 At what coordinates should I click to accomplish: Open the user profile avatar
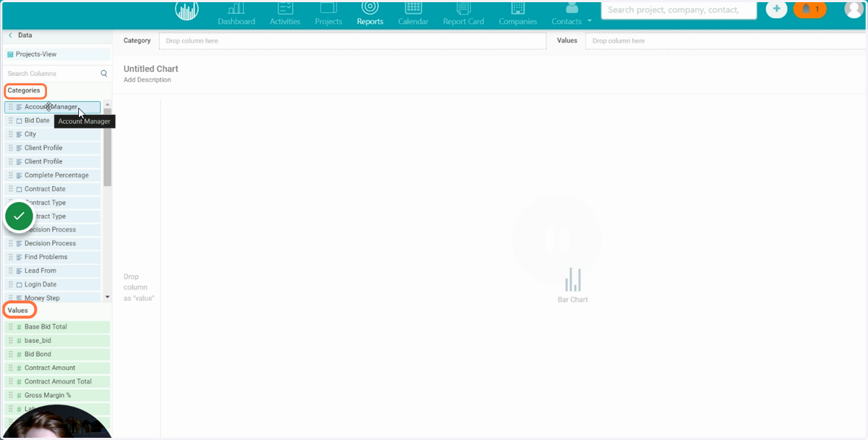tap(854, 9)
